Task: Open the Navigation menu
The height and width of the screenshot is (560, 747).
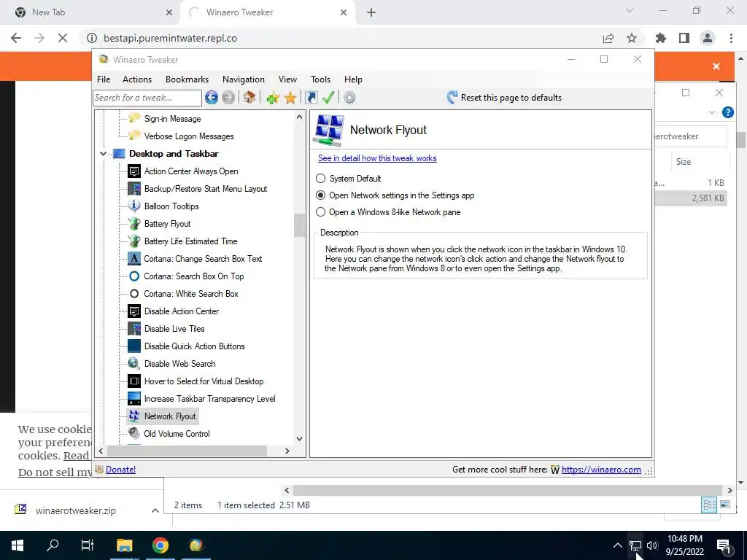Action: (244, 79)
